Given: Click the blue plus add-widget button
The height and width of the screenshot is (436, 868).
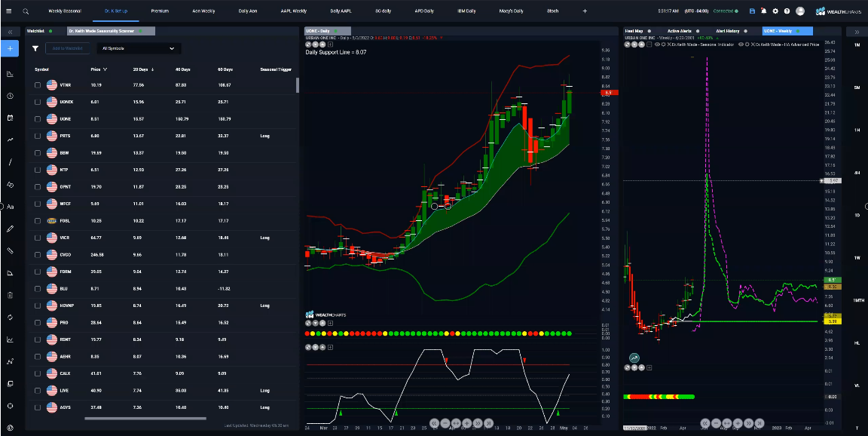Looking at the screenshot, I should click(10, 48).
